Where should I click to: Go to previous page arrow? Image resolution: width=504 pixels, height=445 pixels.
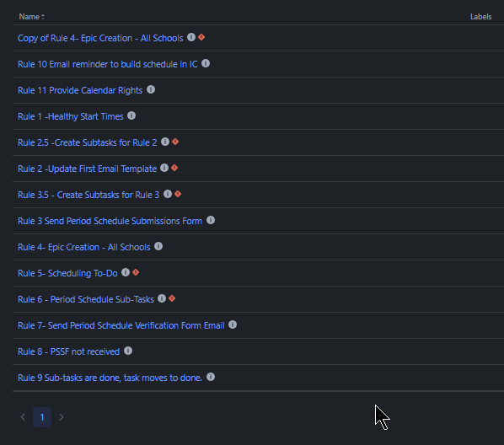click(x=23, y=417)
